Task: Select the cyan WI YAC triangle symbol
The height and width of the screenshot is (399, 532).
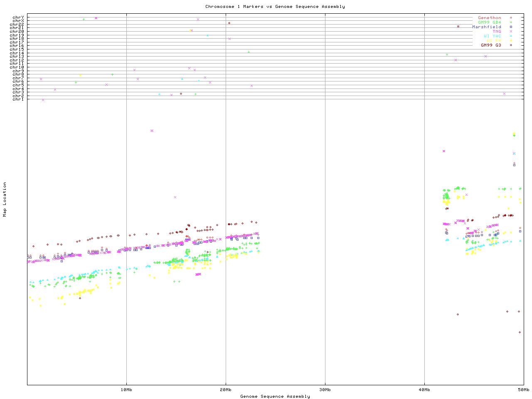Action: [x=511, y=36]
